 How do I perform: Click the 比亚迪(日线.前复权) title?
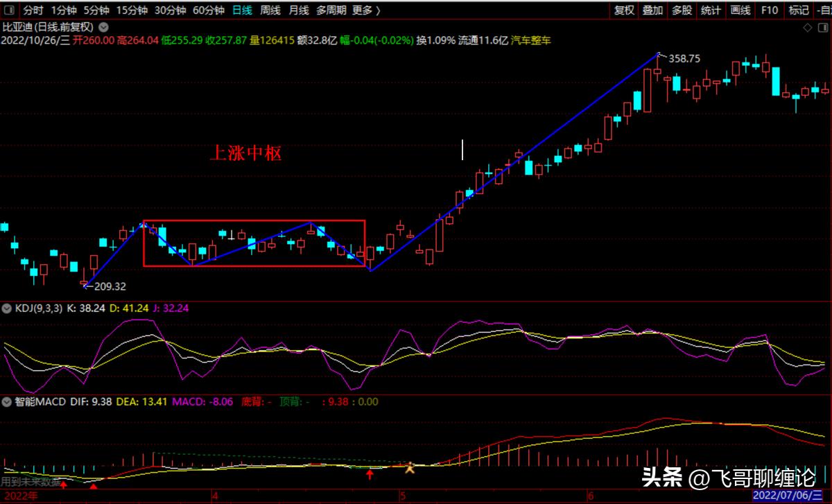(49, 28)
